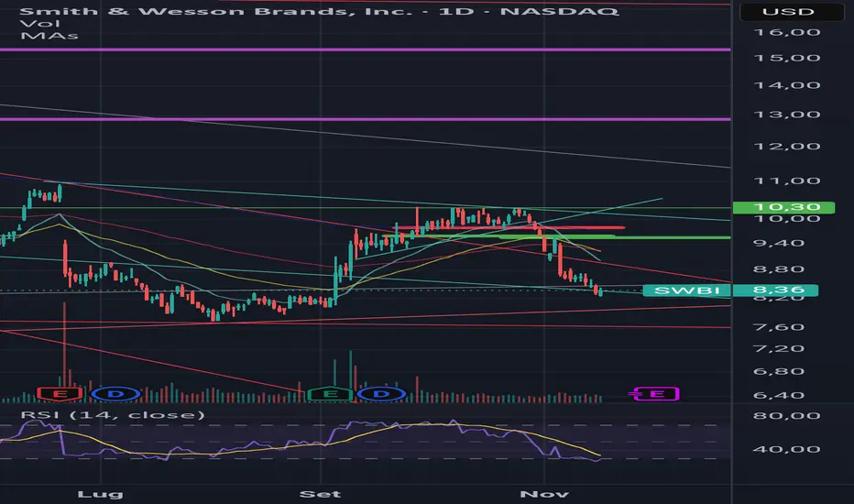Click the SWBI 8,36 last price label

pos(730,290)
